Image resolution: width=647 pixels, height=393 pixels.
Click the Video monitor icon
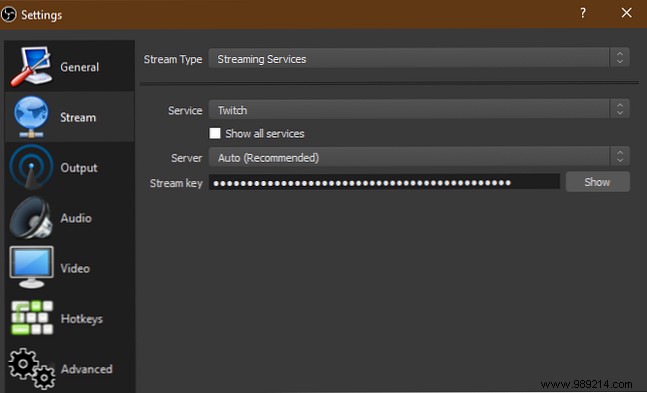click(31, 268)
